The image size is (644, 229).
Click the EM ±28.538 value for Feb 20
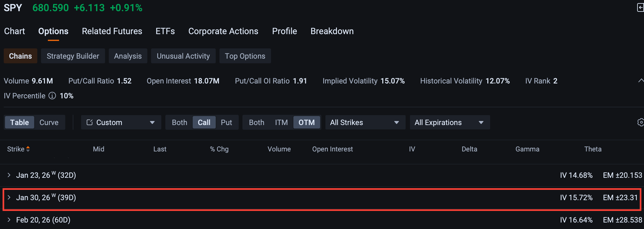623,220
